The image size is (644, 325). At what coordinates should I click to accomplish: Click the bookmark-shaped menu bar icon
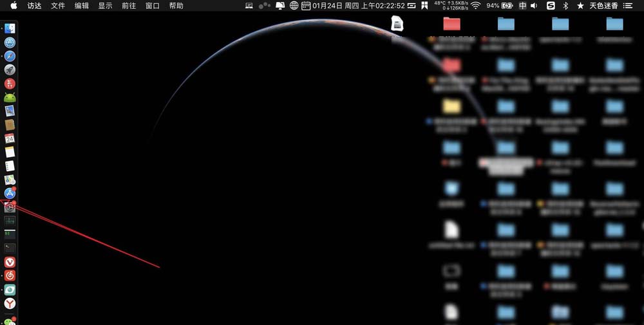point(424,6)
